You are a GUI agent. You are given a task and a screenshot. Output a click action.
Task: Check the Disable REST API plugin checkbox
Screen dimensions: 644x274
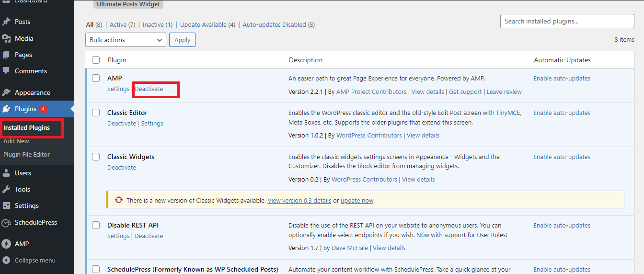pos(96,225)
